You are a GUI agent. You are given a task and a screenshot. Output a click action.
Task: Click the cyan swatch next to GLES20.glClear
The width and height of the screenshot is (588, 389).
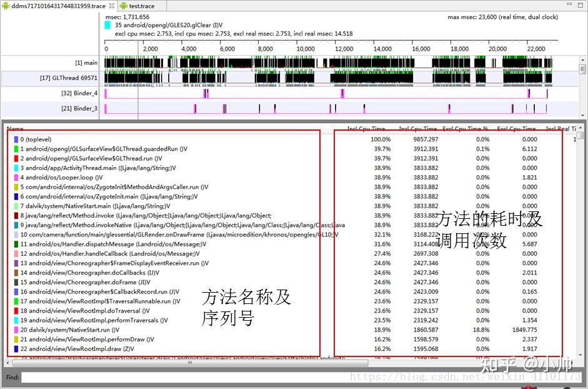click(106, 24)
